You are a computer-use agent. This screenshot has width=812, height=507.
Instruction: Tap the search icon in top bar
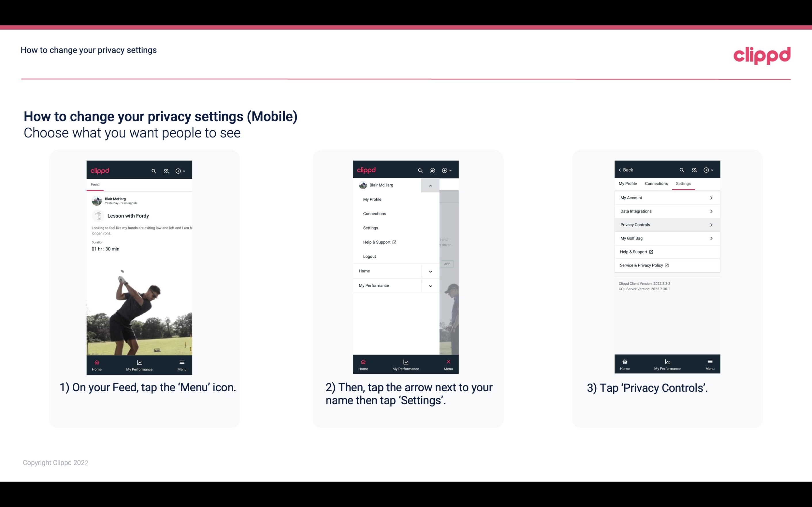pos(153,171)
